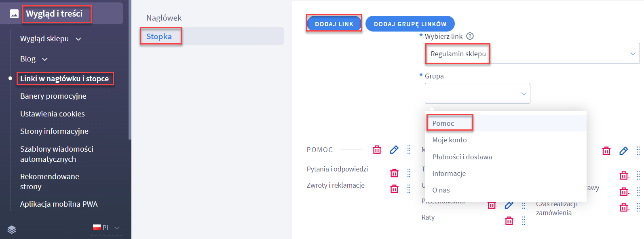This screenshot has width=644, height=239.
Task: Delete the 'Zwroty i reklamacje' link
Action: 395,189
